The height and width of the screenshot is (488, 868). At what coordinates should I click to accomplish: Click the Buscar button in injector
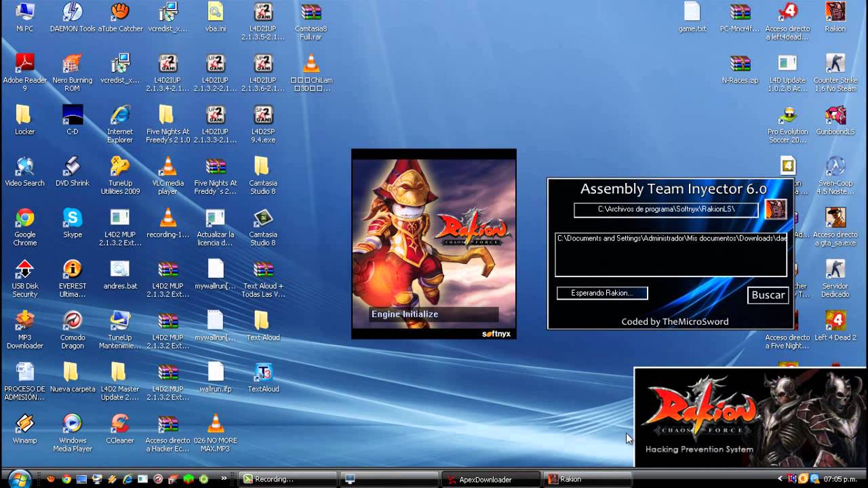click(x=768, y=295)
